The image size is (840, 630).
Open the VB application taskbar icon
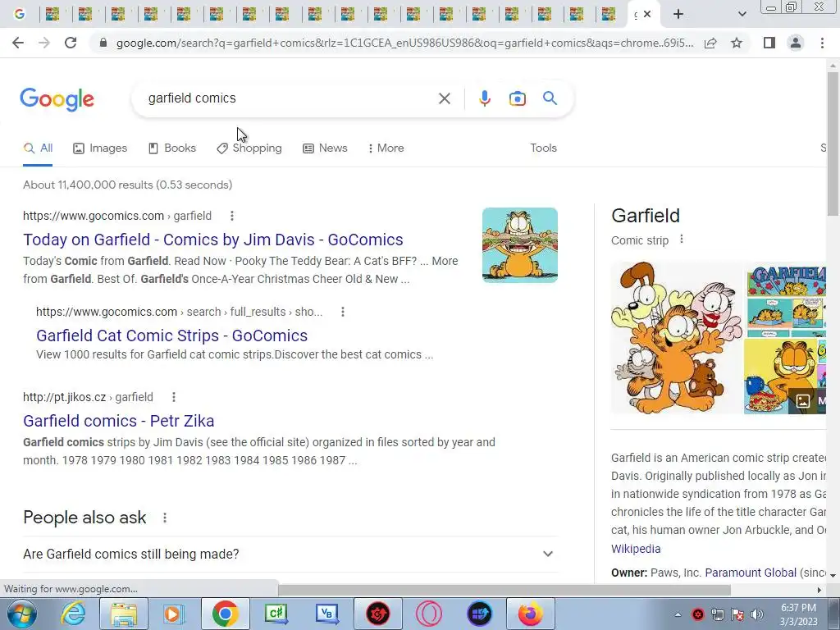coord(326,614)
